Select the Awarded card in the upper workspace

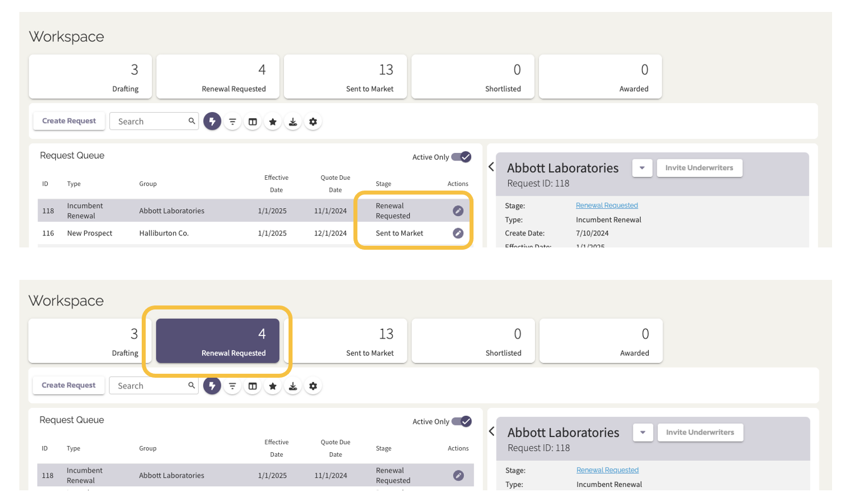(600, 77)
